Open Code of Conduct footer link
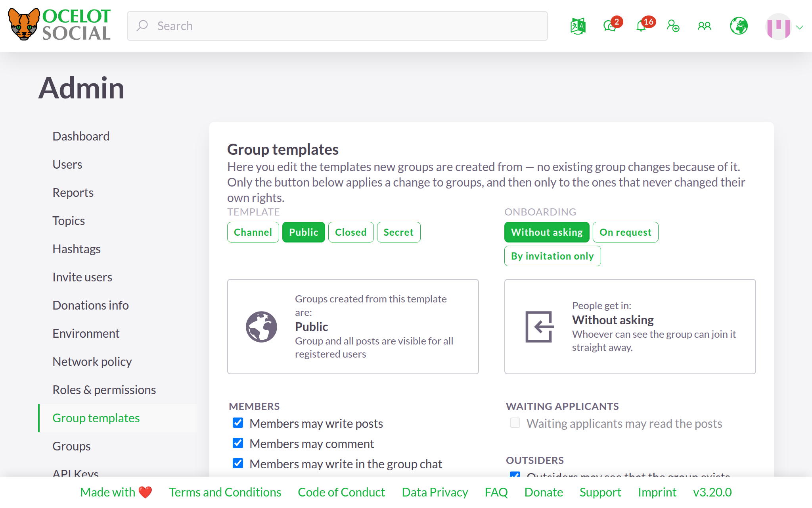Screen dimensions: 812x508 (x=341, y=492)
